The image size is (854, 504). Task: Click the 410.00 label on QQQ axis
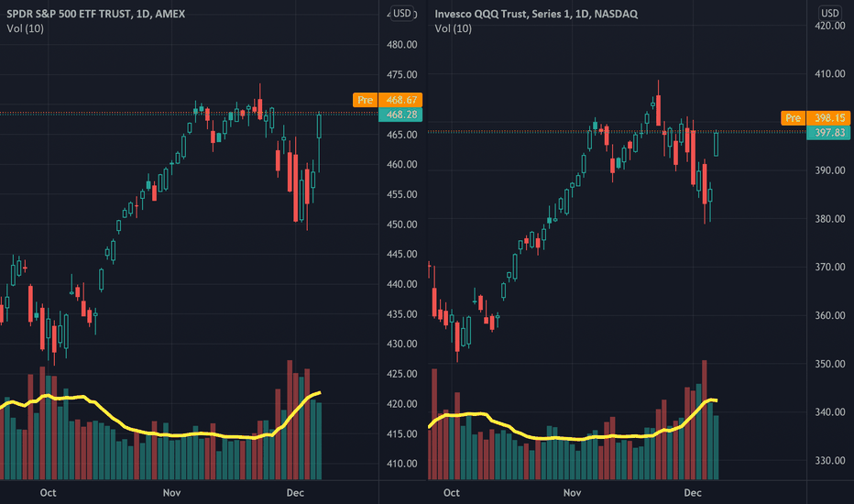pos(830,73)
